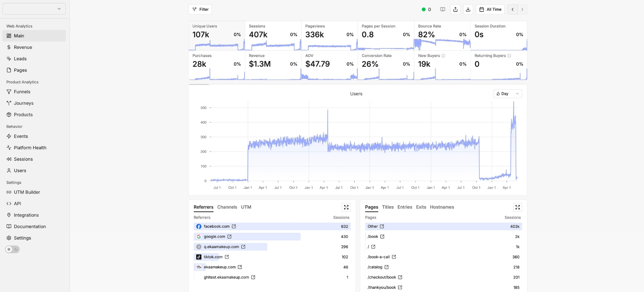644x292 pixels.
Task: Switch to the Channels tab
Action: [227, 207]
